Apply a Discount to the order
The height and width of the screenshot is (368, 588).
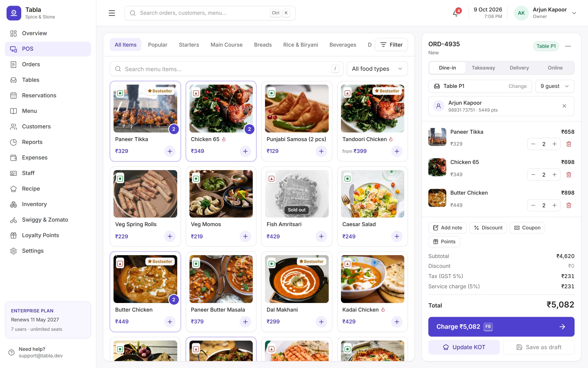coord(488,228)
